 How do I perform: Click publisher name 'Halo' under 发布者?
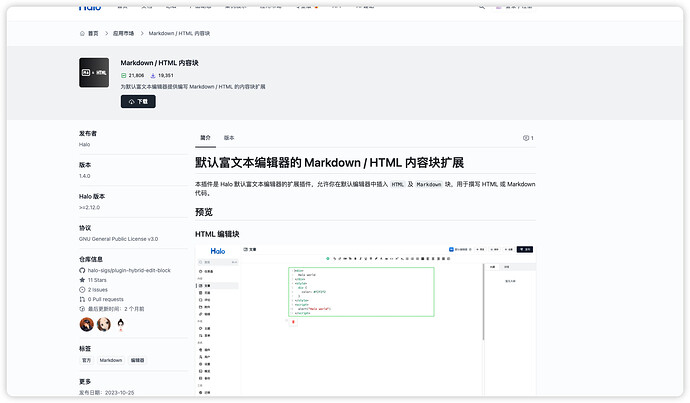[84, 145]
